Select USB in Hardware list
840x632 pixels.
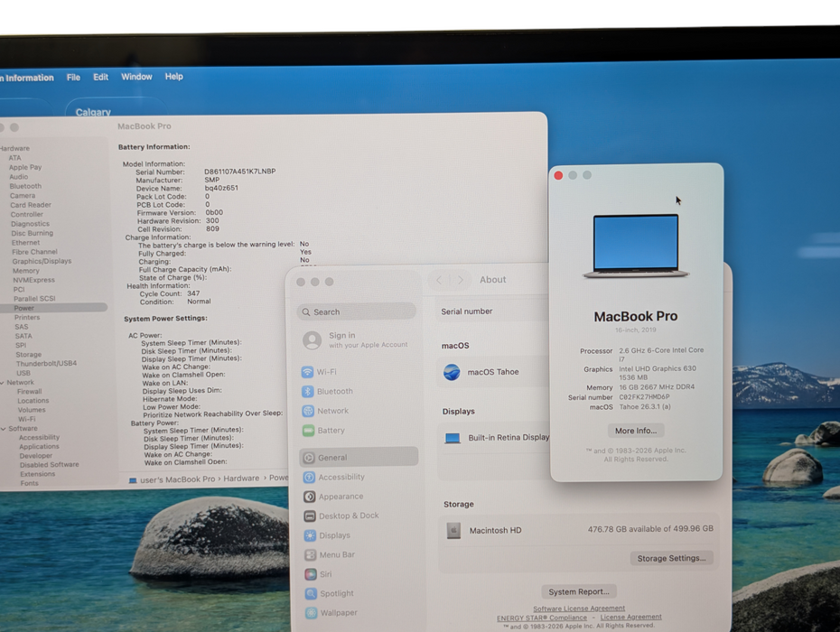23,373
